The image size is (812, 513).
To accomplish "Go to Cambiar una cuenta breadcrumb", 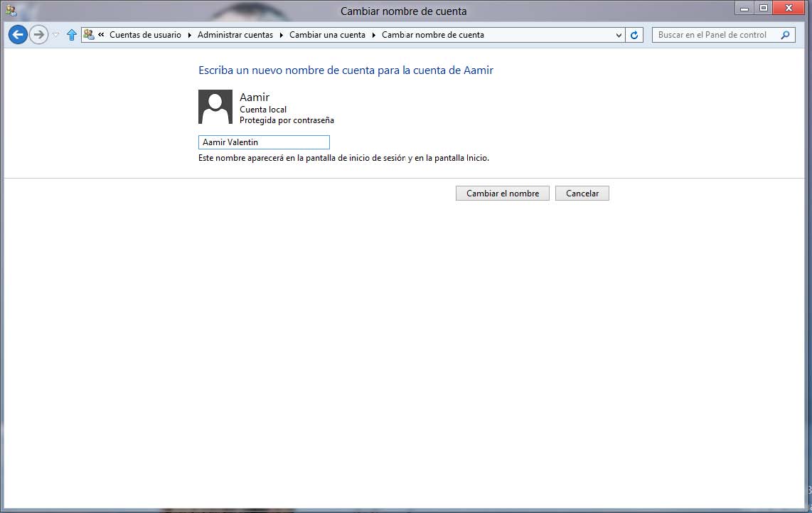I will (x=327, y=35).
